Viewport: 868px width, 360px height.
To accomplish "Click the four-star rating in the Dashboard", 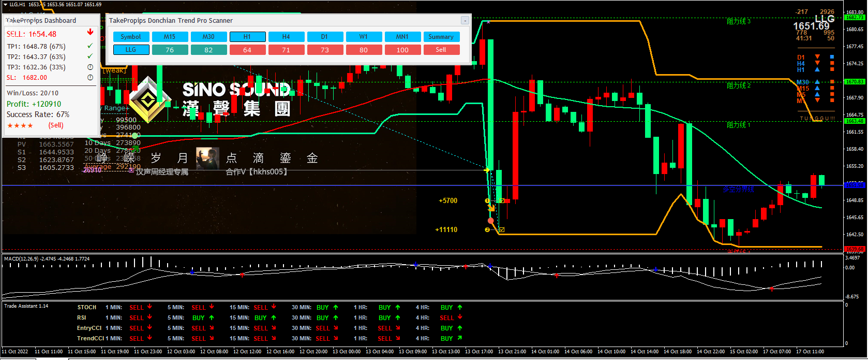I will pyautogui.click(x=20, y=125).
